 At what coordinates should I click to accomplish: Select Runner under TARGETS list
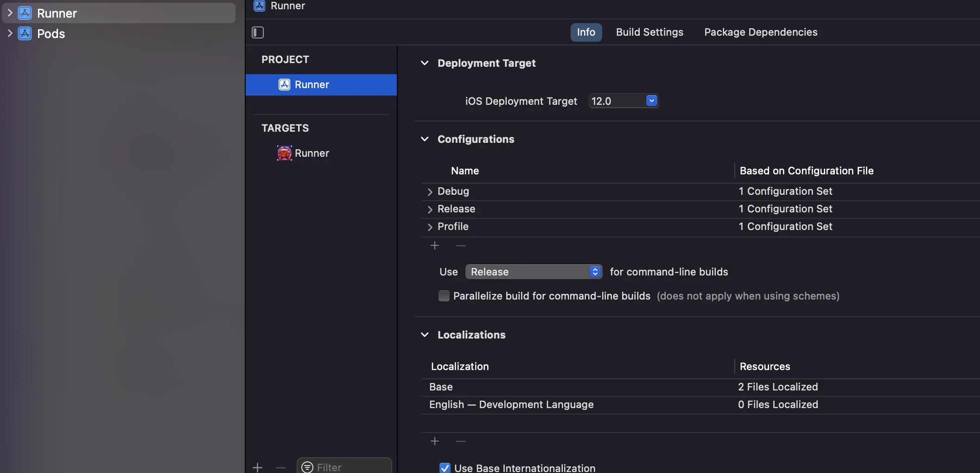(x=321, y=153)
